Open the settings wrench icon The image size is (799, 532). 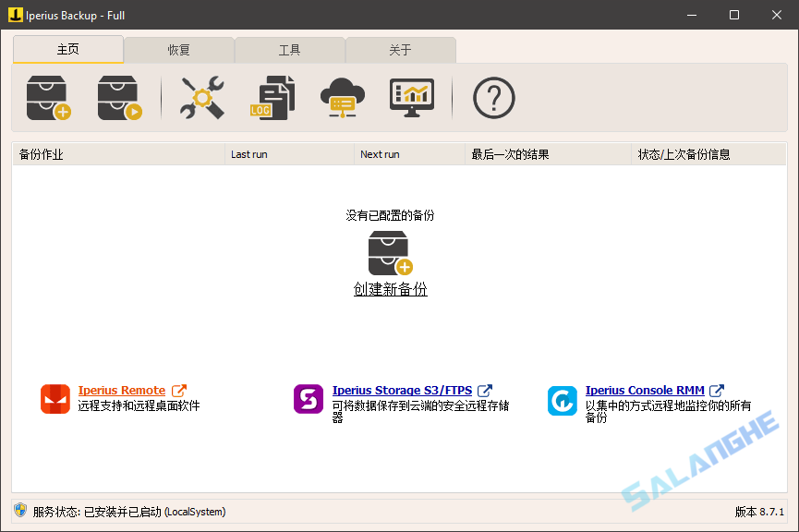coord(200,97)
